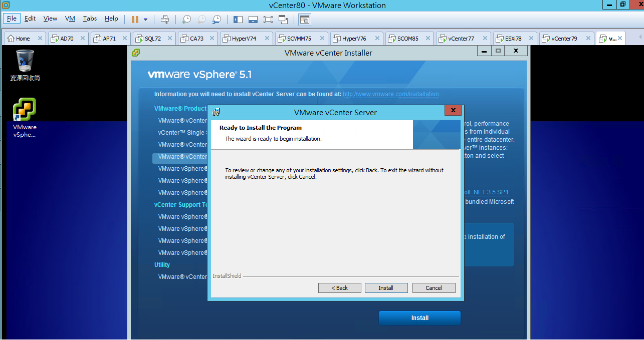644x340 pixels.
Task: Close the ESXi78 tab
Action: (x=531, y=39)
